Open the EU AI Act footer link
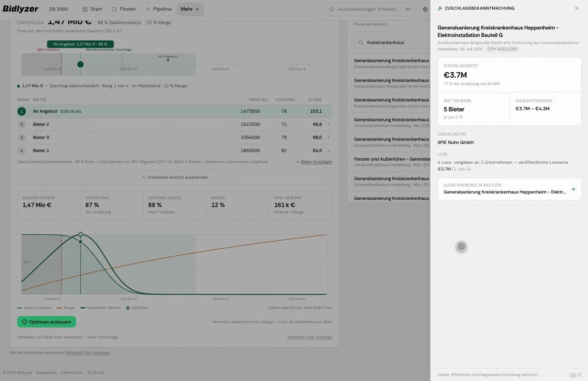Screen dimensions: 588x381 point(96,372)
